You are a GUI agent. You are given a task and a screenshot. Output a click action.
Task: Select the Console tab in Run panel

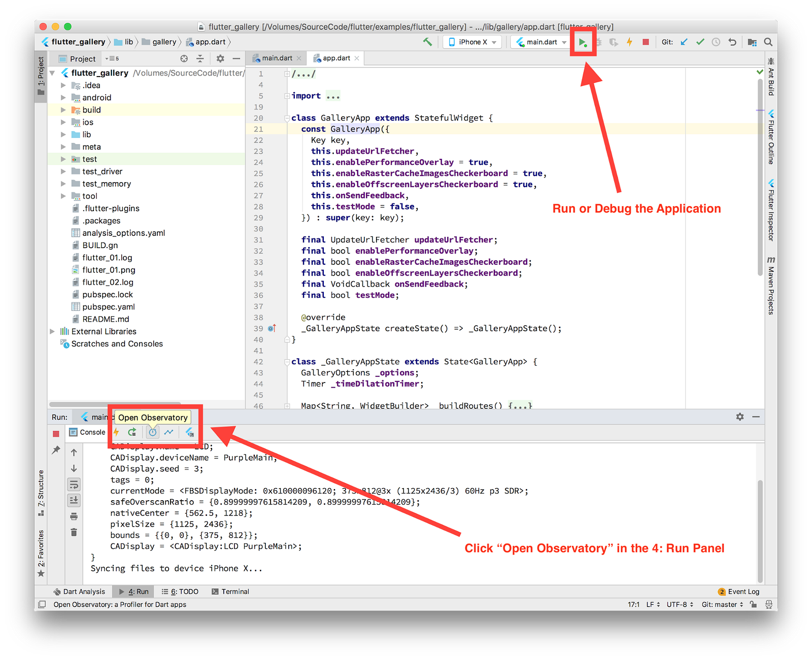(x=87, y=432)
